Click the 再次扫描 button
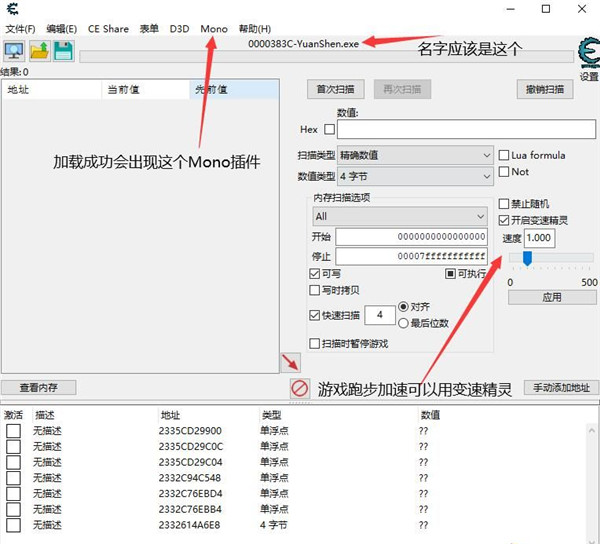The height and width of the screenshot is (544, 600). click(402, 90)
